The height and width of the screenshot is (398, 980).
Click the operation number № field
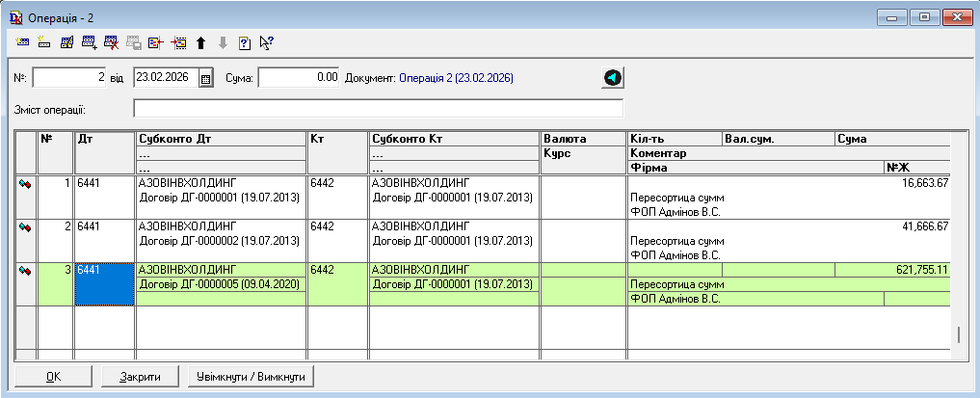[69, 77]
